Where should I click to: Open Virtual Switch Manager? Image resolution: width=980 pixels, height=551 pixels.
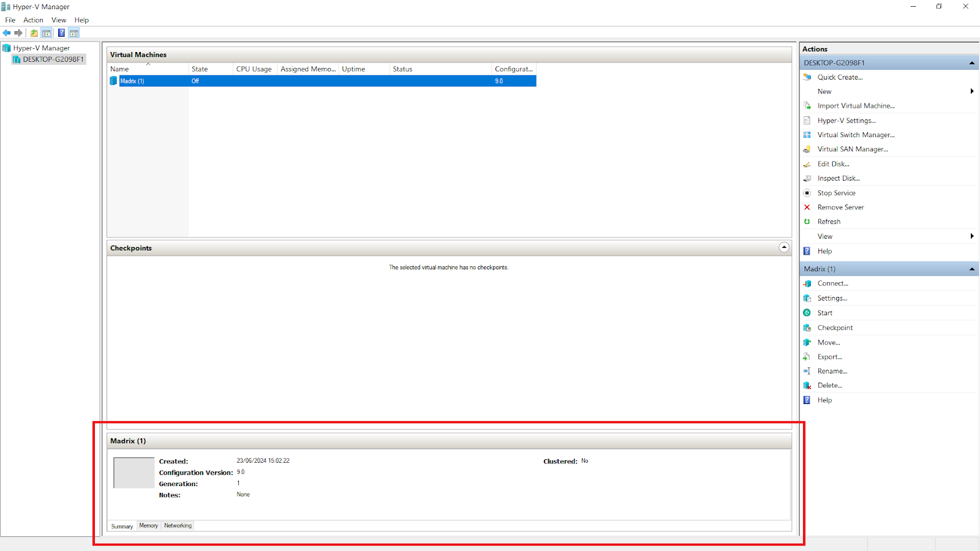[x=856, y=135]
